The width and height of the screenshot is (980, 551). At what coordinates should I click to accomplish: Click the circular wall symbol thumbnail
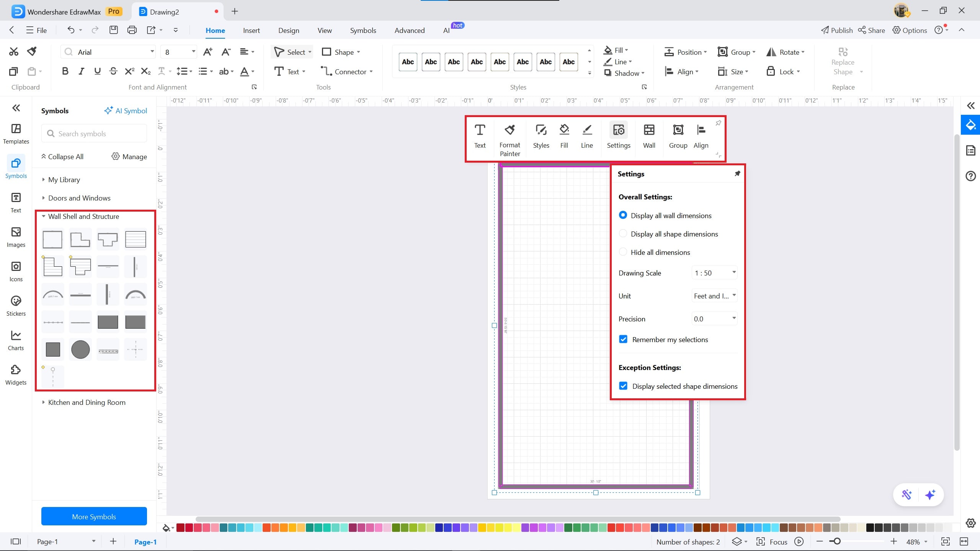click(80, 349)
